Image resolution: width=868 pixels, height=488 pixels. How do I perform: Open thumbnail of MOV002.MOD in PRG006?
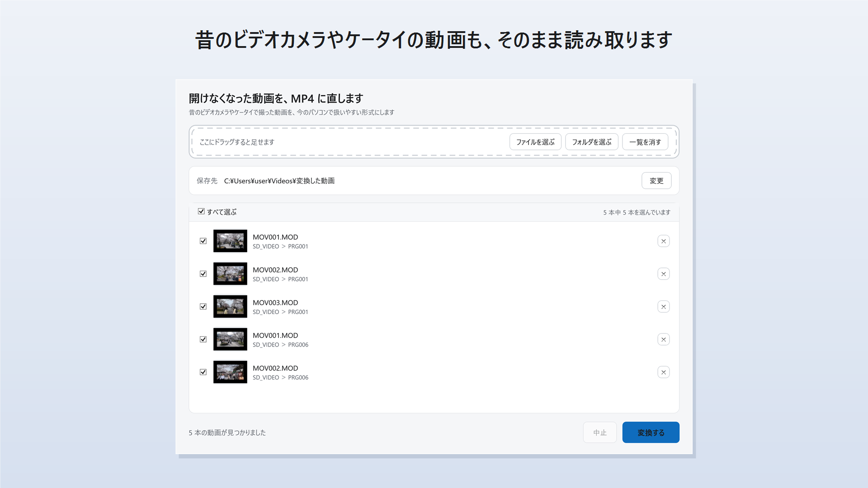230,372
